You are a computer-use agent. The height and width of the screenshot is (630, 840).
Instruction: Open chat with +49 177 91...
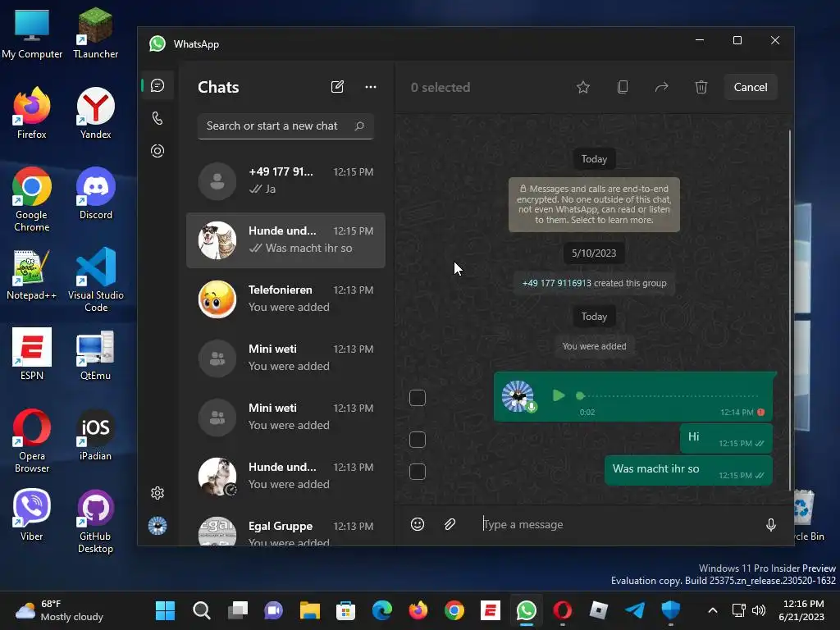tap(285, 181)
